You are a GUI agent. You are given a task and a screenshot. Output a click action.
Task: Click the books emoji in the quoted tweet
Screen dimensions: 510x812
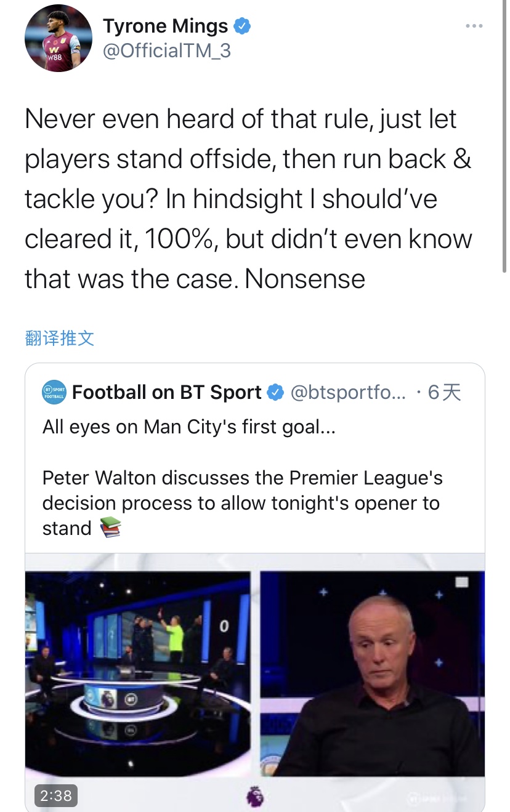(111, 528)
